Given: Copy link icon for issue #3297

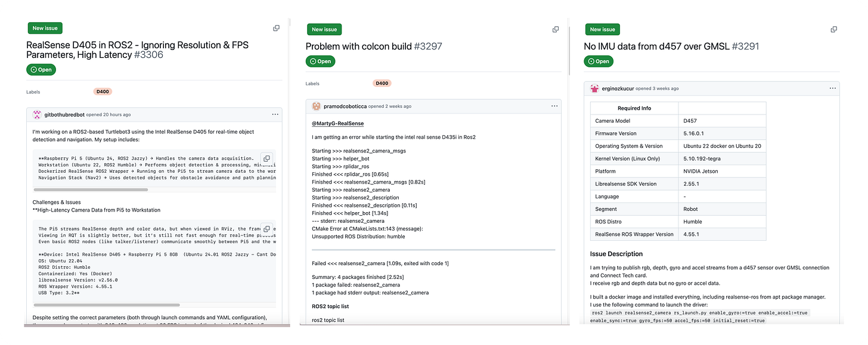Looking at the screenshot, I should 556,29.
